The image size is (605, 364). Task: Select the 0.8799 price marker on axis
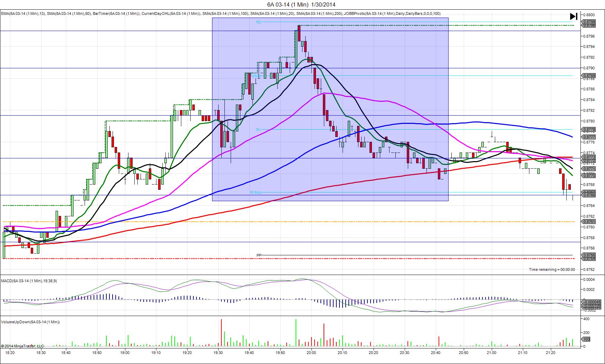pos(589,22)
